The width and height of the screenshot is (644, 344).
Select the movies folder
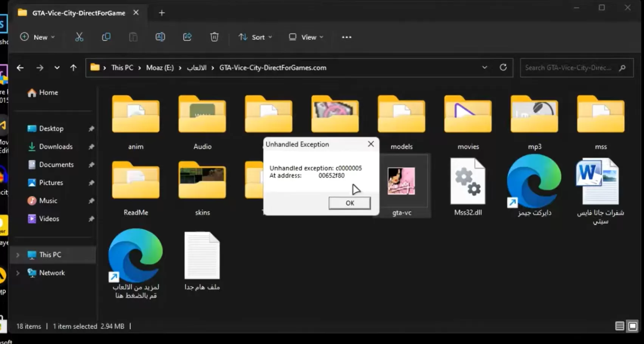(468, 122)
